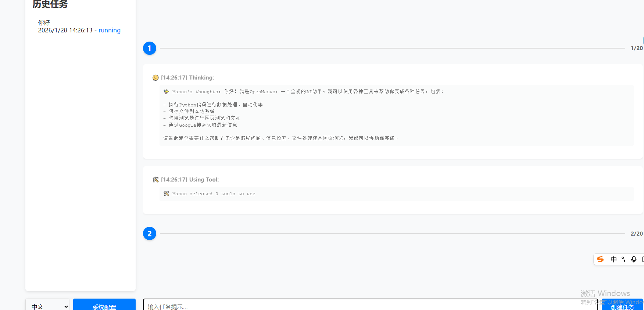Click the running status link
Image resolution: width=644 pixels, height=310 pixels.
pos(110,30)
